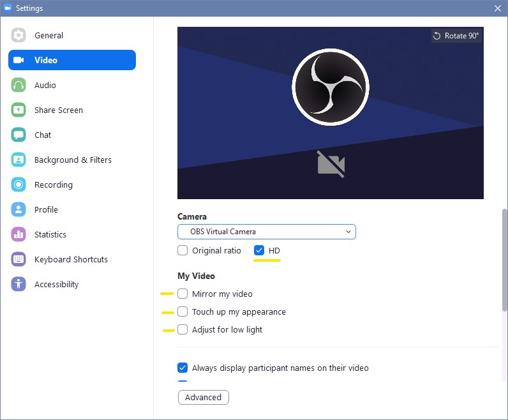
Task: Open the Camera dropdown showing OBS Virtual Camera
Action: coord(267,232)
